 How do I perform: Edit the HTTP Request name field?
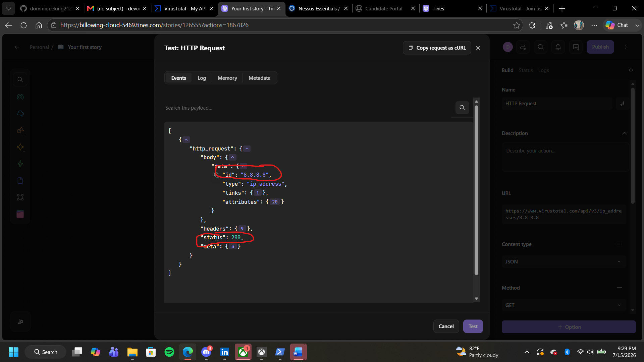click(557, 104)
